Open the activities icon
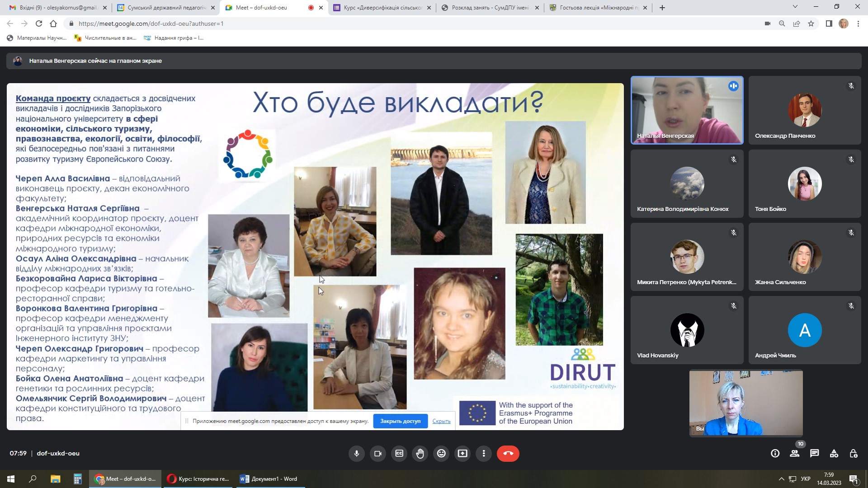 (834, 453)
